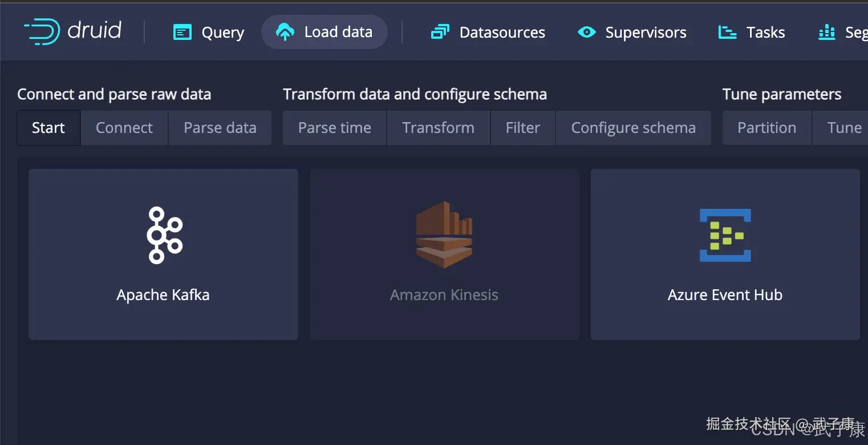The height and width of the screenshot is (445, 868).
Task: Jump to the Partition step
Action: (x=766, y=128)
